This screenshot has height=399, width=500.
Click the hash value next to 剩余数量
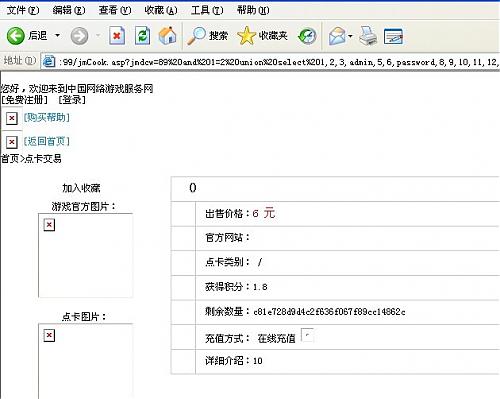[x=329, y=312]
